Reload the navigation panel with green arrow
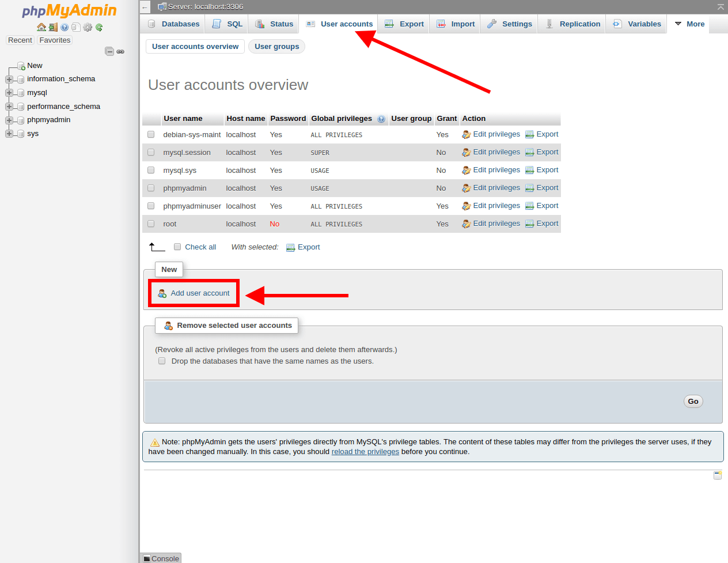Image resolution: width=728 pixels, height=563 pixels. [x=99, y=27]
